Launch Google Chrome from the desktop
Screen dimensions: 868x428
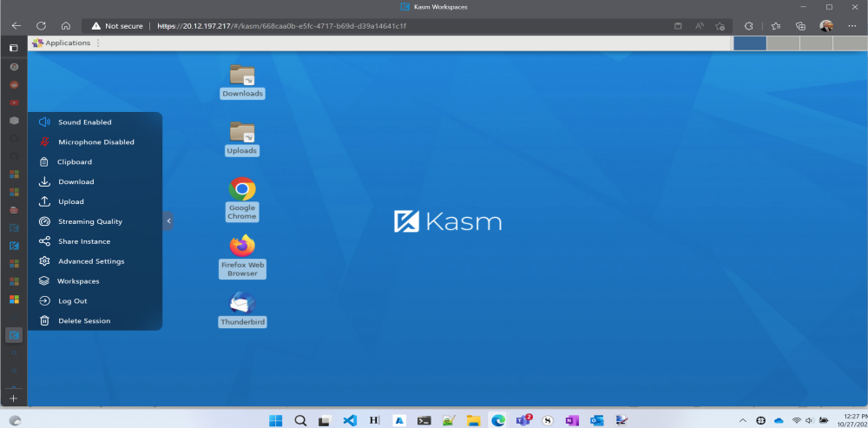242,200
